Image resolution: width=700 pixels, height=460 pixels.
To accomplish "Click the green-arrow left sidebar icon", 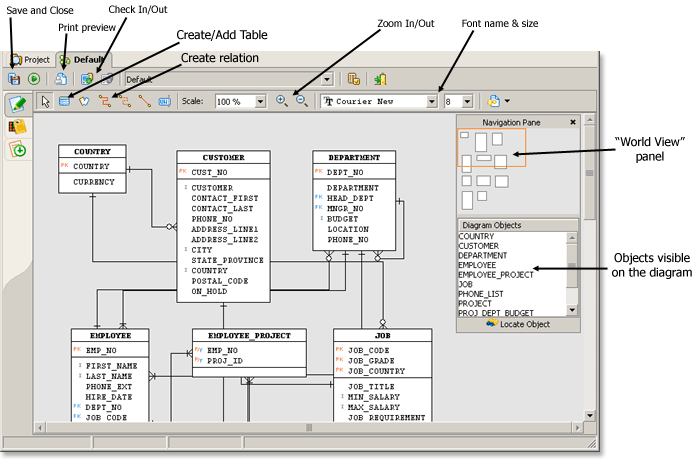I will [18, 150].
